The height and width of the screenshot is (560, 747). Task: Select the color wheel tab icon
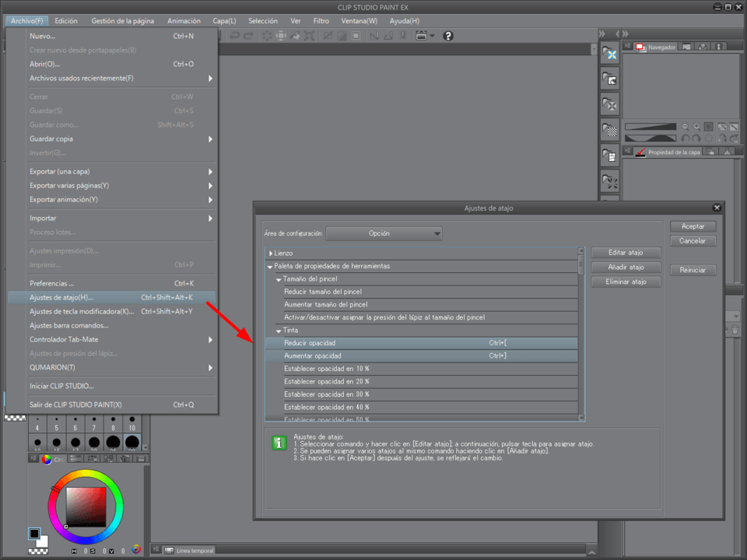[x=47, y=460]
